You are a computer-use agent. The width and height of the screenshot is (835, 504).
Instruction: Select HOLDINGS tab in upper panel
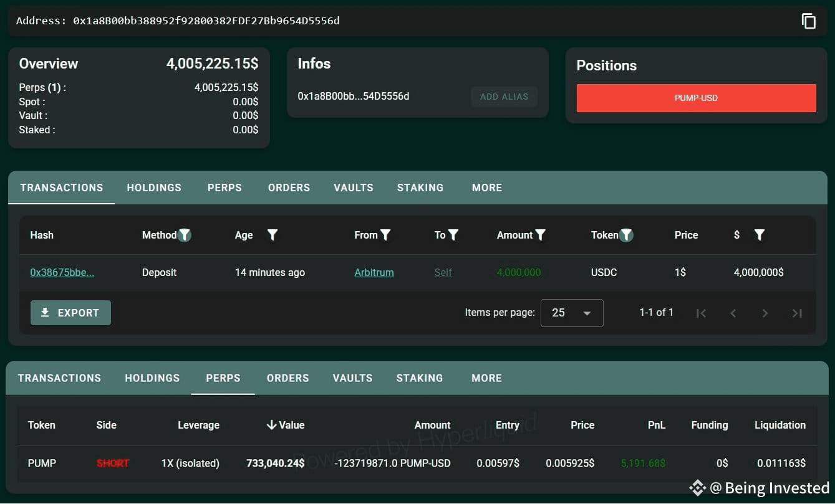click(154, 188)
